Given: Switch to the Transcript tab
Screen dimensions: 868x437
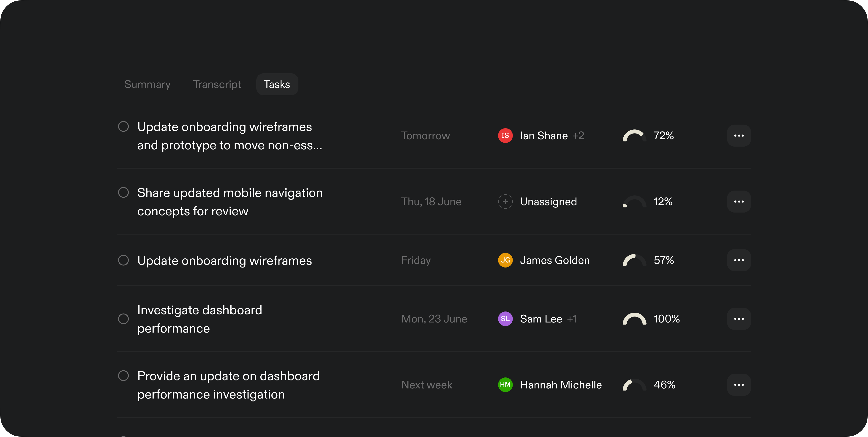Looking at the screenshot, I should [217, 84].
